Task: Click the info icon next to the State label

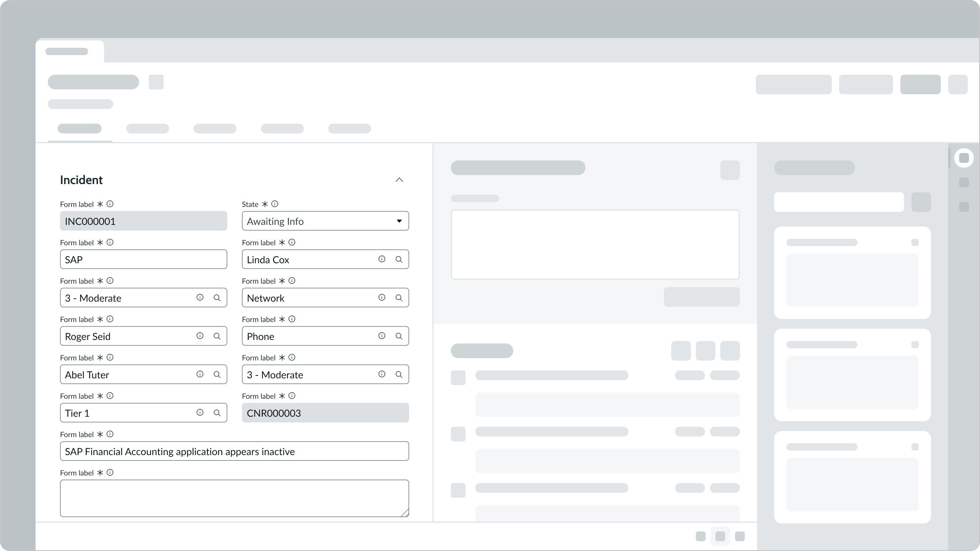Action: pyautogui.click(x=274, y=204)
